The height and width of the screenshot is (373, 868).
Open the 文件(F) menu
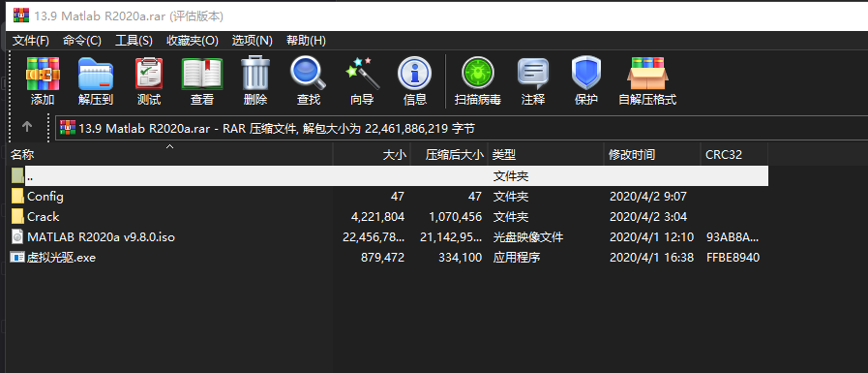click(30, 41)
